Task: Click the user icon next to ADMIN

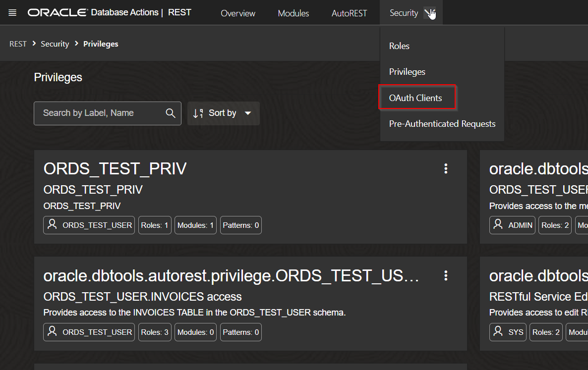Action: pyautogui.click(x=498, y=225)
